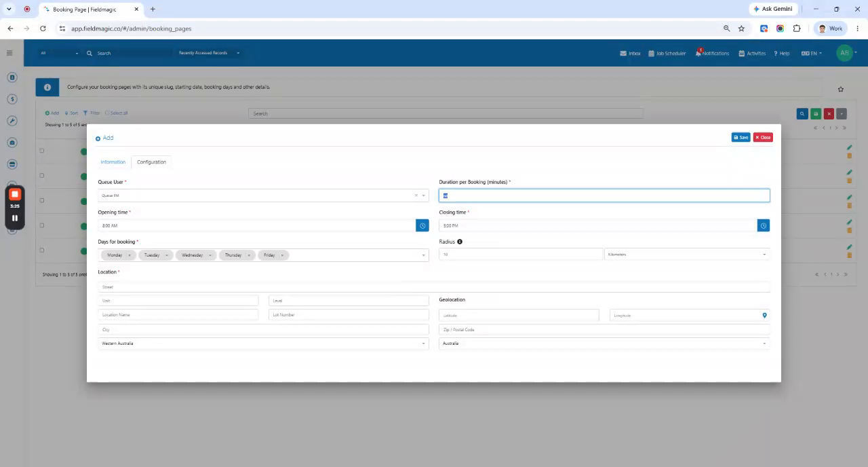Image resolution: width=868 pixels, height=467 pixels.
Task: Remove Monday from booking days
Action: pyautogui.click(x=130, y=255)
